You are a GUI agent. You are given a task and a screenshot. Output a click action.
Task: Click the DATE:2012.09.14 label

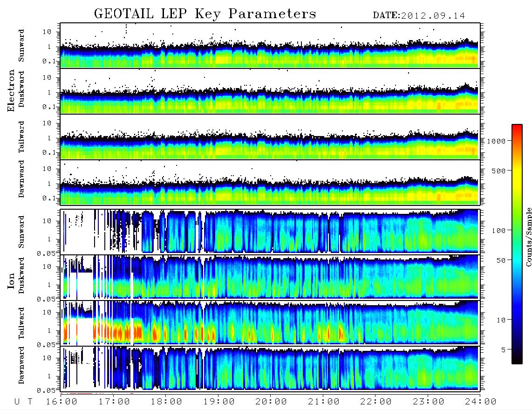[419, 16]
